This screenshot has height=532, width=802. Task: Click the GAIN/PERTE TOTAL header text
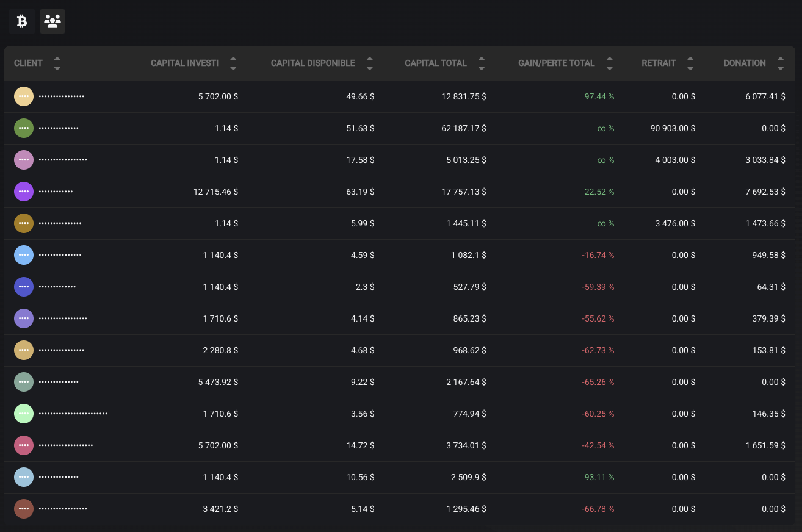pos(556,63)
